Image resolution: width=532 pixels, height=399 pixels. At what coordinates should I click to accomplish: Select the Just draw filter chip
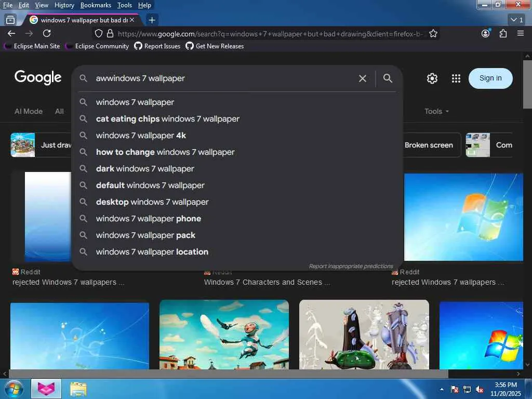(41, 145)
